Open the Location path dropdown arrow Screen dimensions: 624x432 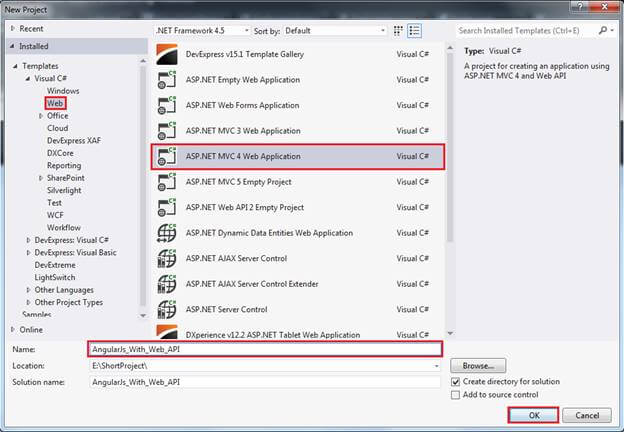437,366
